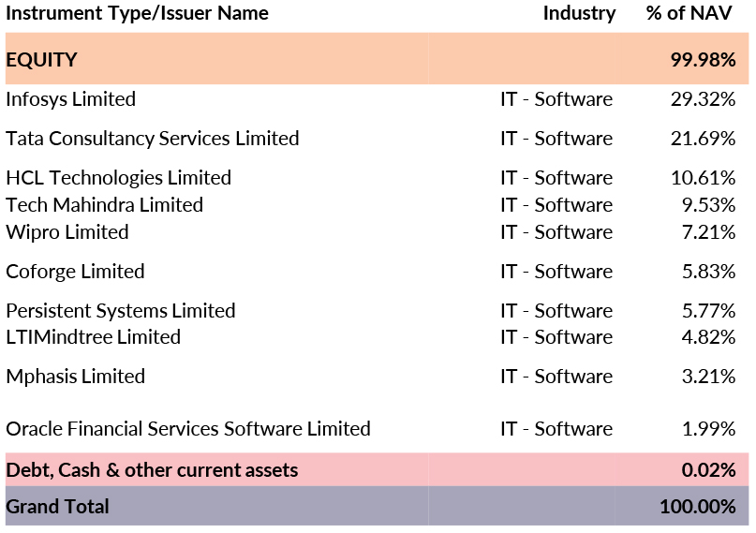Click the Industry column header

click(579, 13)
